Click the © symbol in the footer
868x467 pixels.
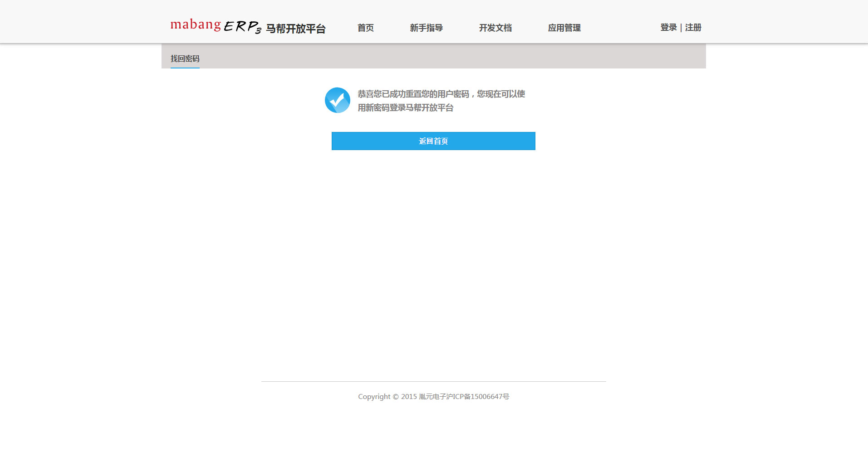pyautogui.click(x=396, y=397)
